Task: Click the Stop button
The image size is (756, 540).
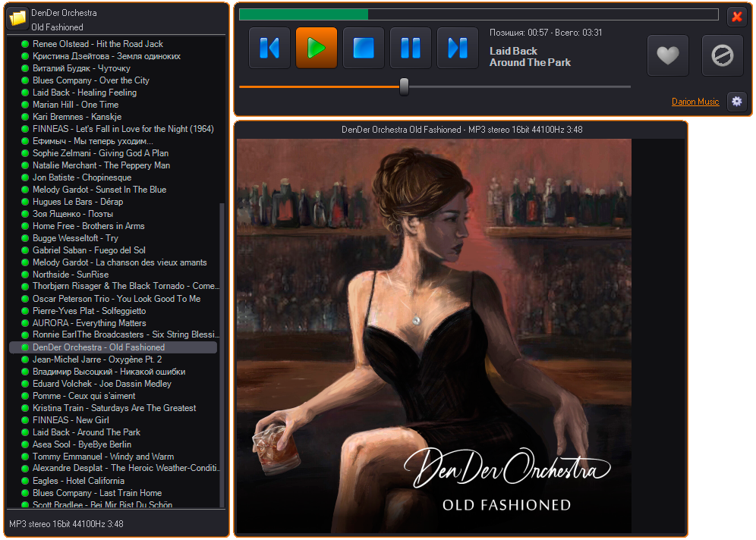Action: (x=364, y=48)
